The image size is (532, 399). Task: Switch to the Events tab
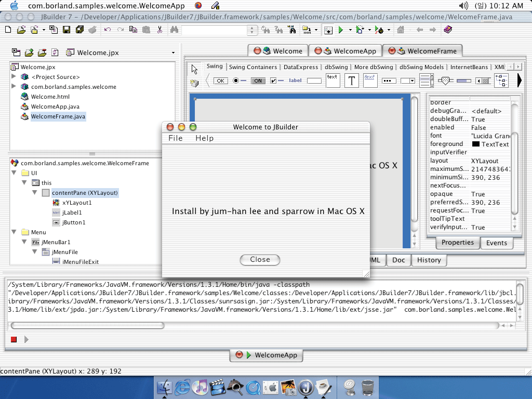pos(496,243)
